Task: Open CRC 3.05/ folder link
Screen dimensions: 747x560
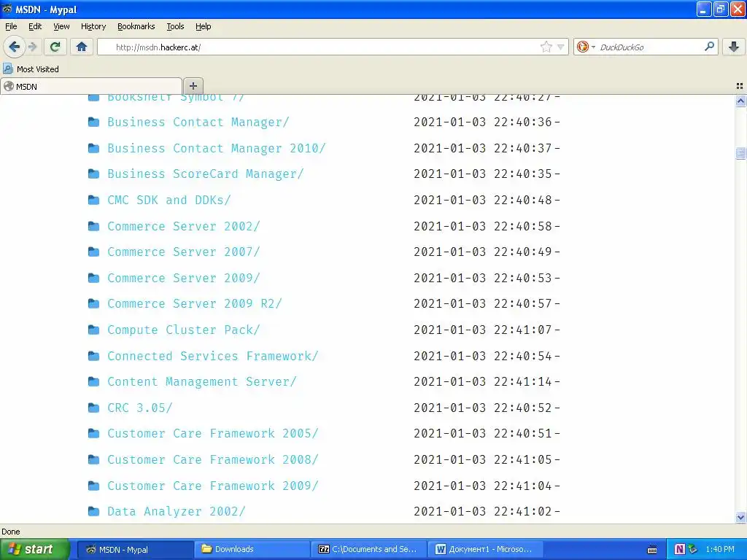Action: coord(139,408)
